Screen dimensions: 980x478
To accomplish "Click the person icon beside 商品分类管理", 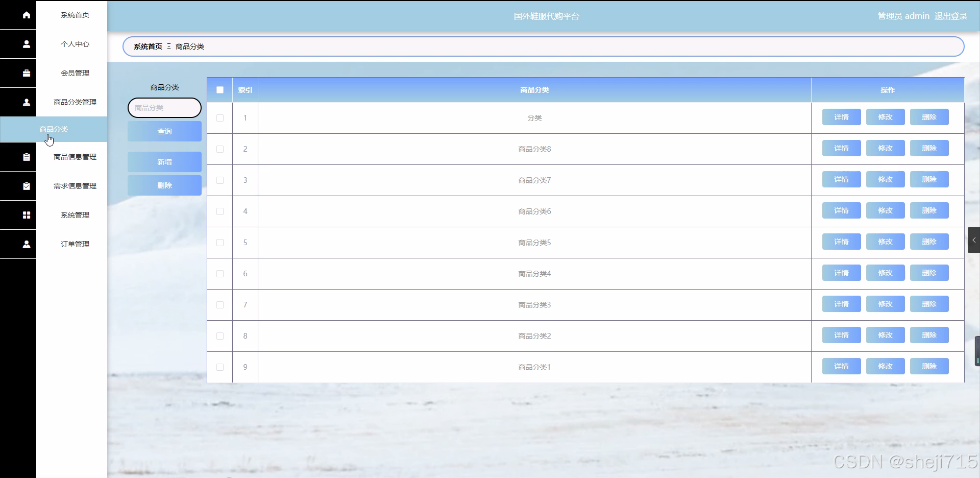I will (27, 102).
